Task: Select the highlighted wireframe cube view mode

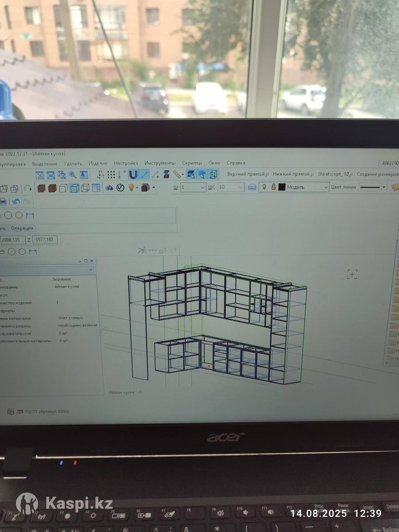Action: point(74,188)
